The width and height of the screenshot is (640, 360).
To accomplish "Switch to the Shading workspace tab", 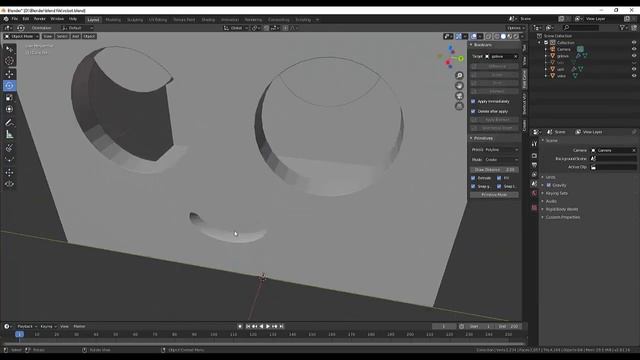I will pos(208,20).
